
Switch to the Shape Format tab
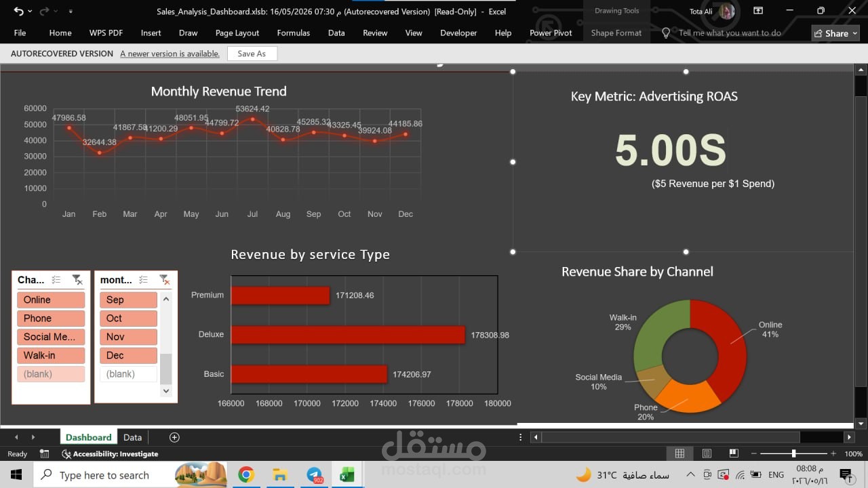point(616,33)
